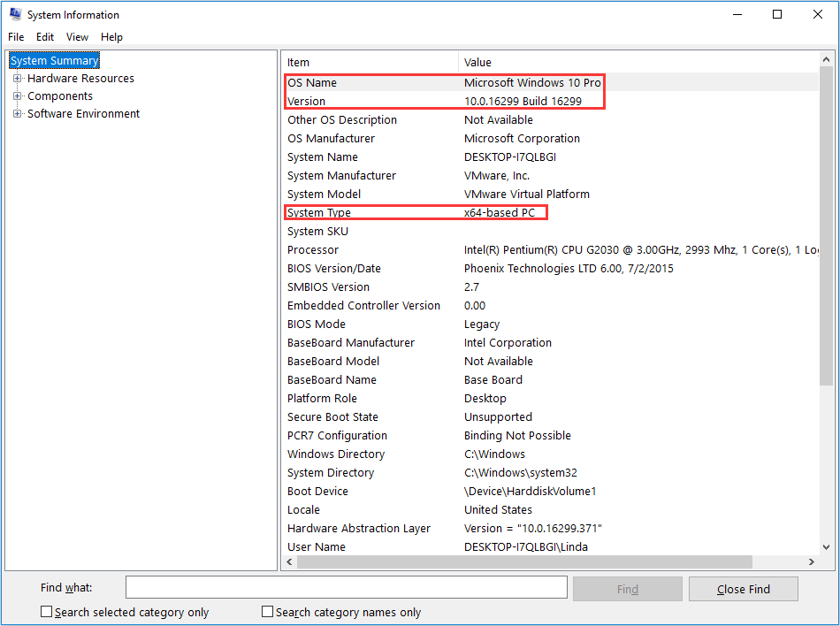This screenshot has height=626, width=840.
Task: Click the Value column header
Action: pos(638,62)
